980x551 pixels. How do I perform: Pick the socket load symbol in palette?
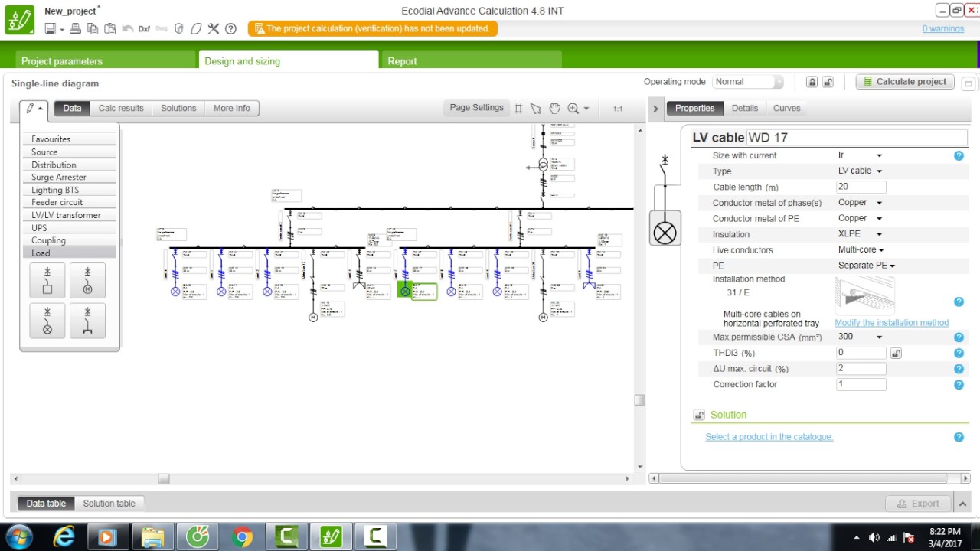coord(87,320)
